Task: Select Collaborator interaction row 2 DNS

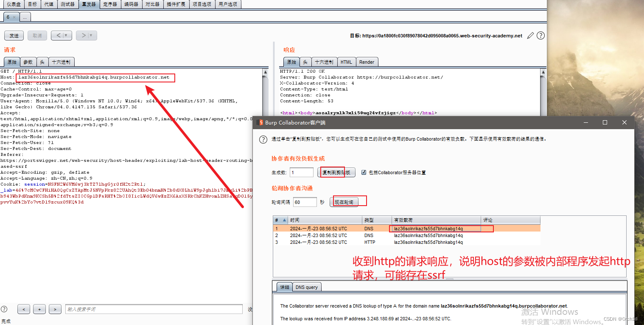Action: [x=406, y=235]
